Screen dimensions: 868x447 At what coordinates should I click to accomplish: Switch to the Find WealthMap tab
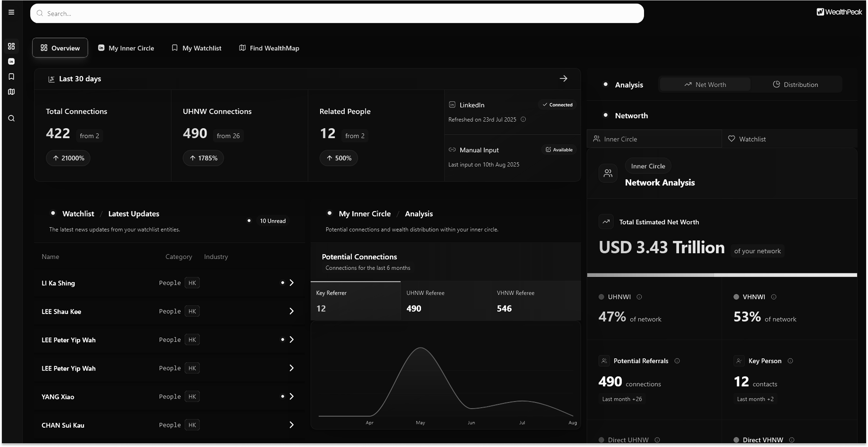pos(269,48)
